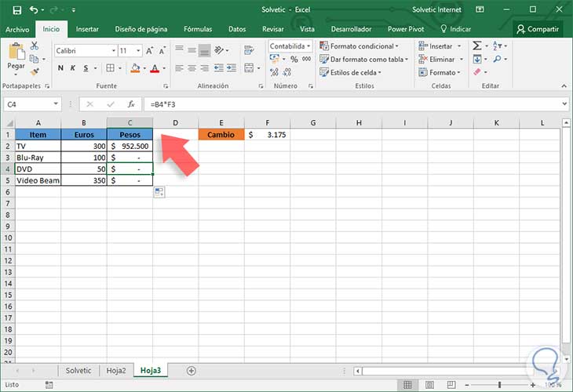Center cell text horizontally
Image resolution: width=573 pixels, height=392 pixels.
coord(192,68)
